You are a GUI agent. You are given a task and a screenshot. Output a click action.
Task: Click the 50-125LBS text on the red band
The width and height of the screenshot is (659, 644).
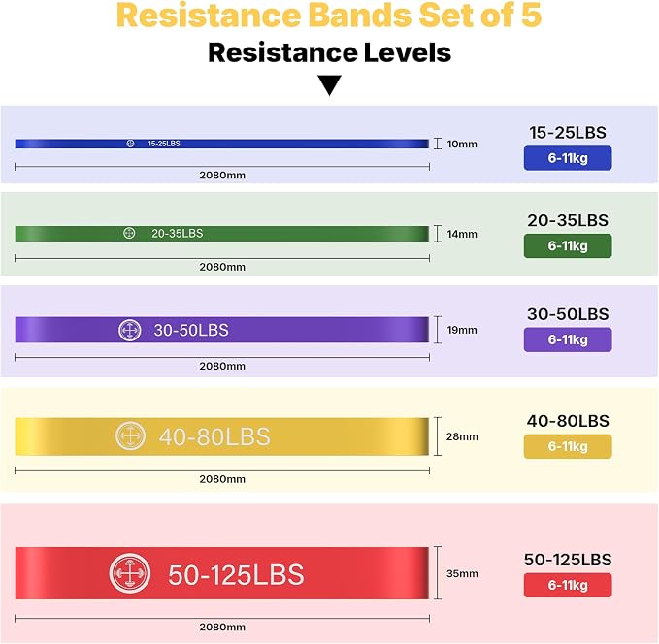236,575
